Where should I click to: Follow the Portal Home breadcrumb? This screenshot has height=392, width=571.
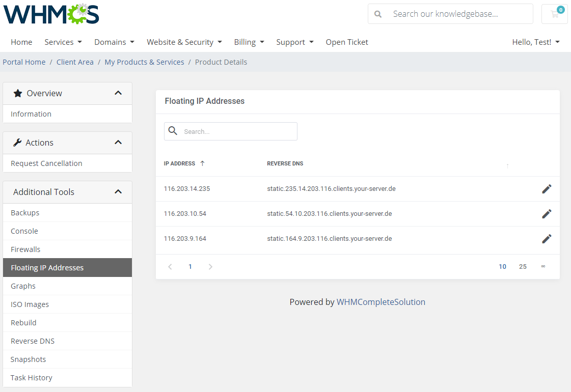tap(24, 62)
